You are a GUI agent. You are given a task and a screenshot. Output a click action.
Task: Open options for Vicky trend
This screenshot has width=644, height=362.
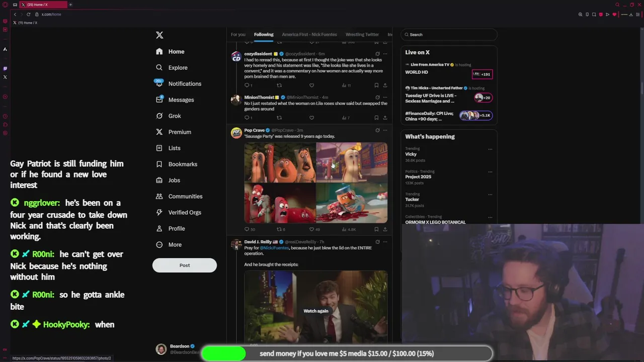[490, 149]
